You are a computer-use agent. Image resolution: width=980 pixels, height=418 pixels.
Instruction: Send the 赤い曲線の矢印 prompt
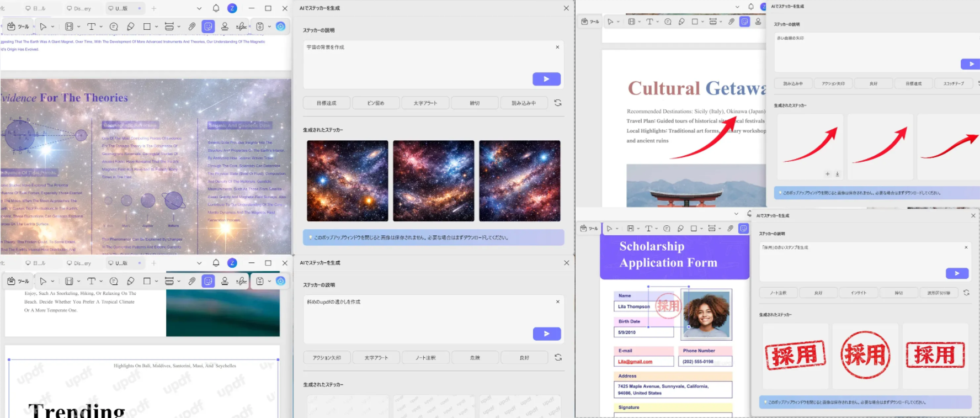pyautogui.click(x=971, y=64)
